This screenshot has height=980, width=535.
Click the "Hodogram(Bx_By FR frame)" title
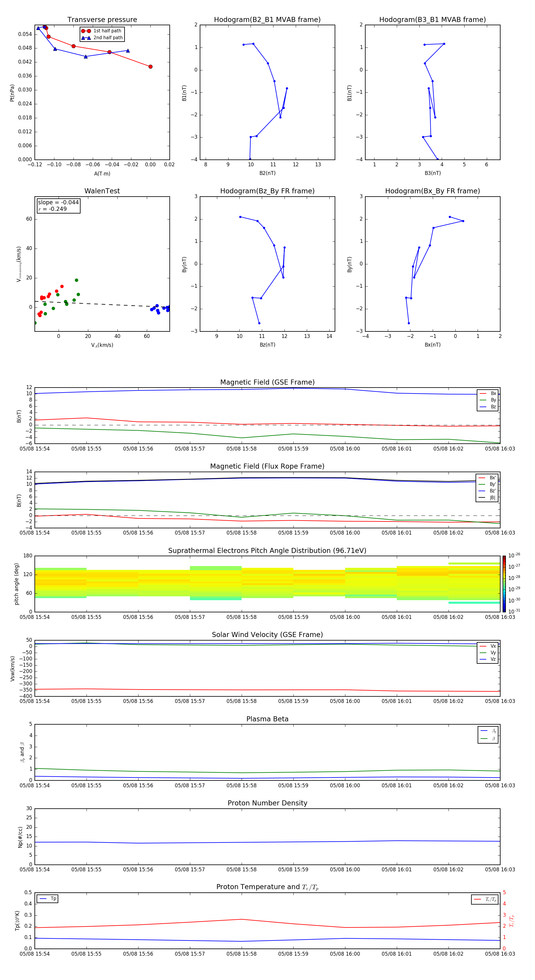(432, 191)
